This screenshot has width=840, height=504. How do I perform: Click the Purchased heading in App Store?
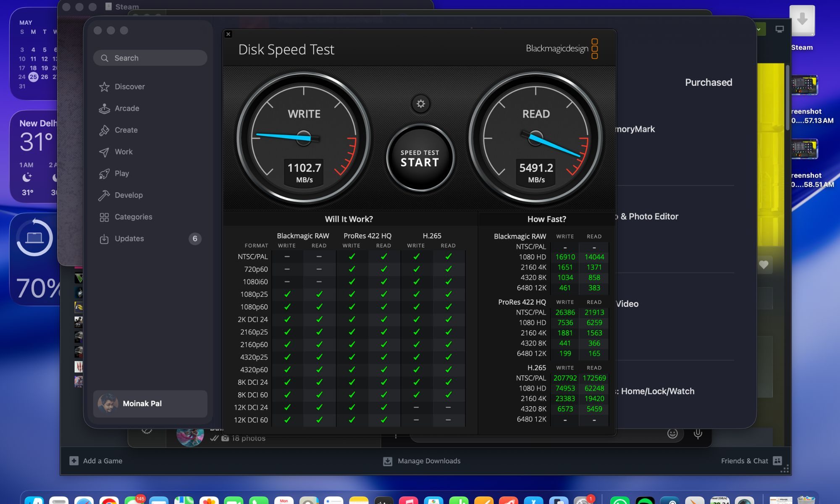709,82
